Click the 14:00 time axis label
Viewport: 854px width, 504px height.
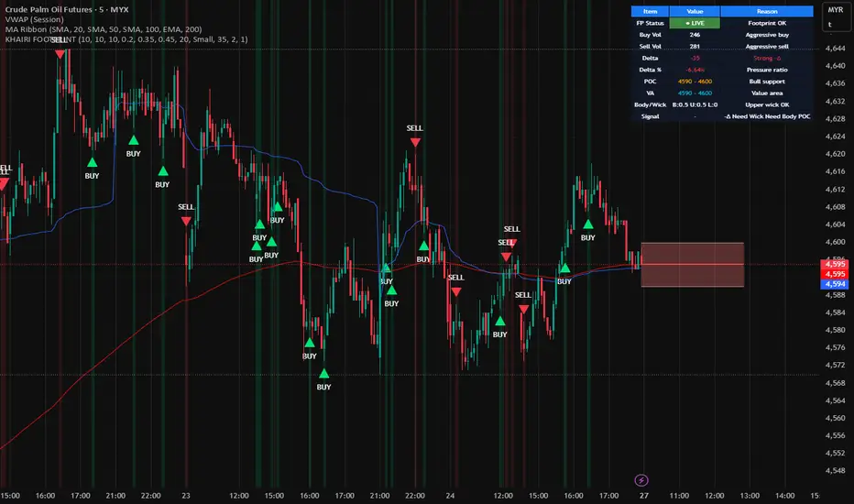click(x=784, y=495)
